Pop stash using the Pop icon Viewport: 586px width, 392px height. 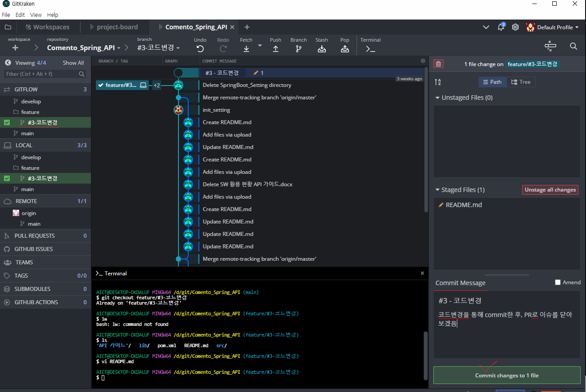(345, 49)
